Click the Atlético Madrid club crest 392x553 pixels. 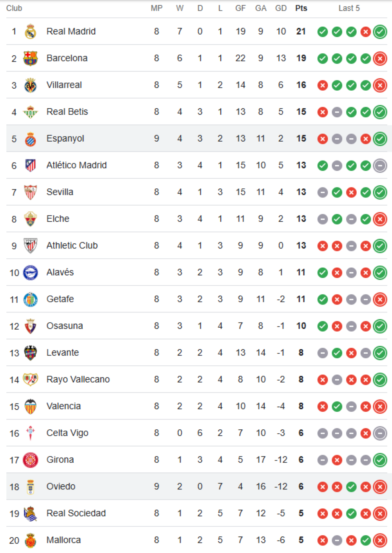click(31, 166)
